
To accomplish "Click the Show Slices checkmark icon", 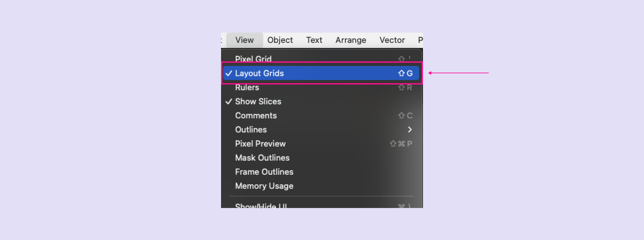I will click(x=228, y=101).
